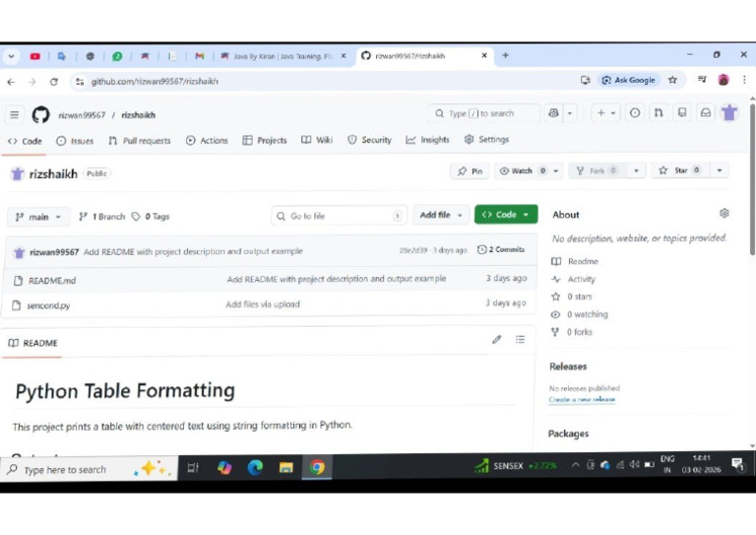This screenshot has width=756, height=535.
Task: Open the green Code dropdown button
Action: (x=506, y=214)
